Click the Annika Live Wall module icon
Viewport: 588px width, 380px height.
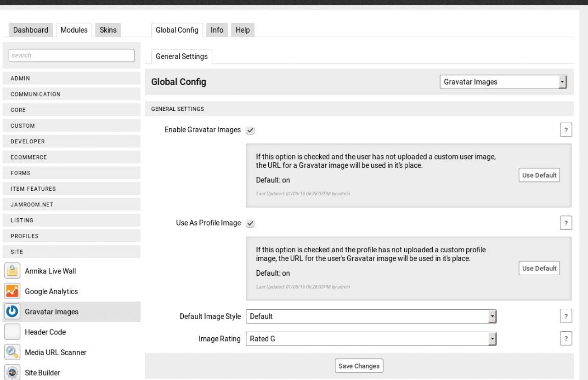(11, 271)
